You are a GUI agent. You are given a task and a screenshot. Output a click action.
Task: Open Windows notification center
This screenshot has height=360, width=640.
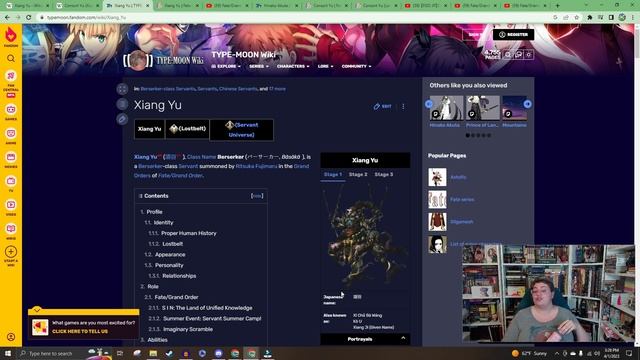[629, 353]
